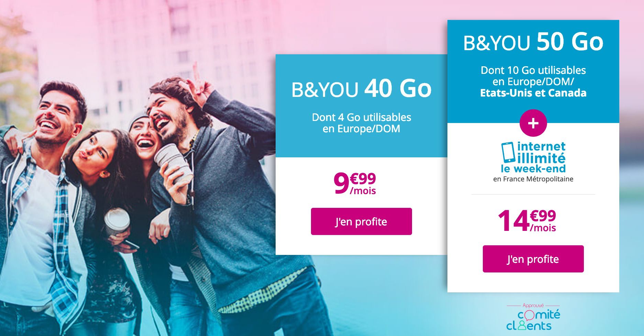This screenshot has width=644, height=336.
Task: Click the pink plus circle icon
Action: pyautogui.click(x=533, y=123)
